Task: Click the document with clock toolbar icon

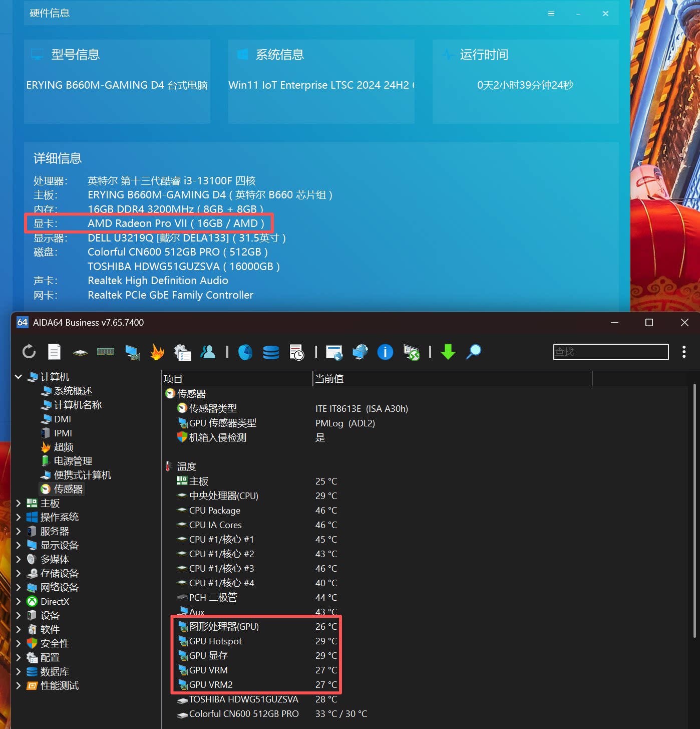Action: coord(296,352)
